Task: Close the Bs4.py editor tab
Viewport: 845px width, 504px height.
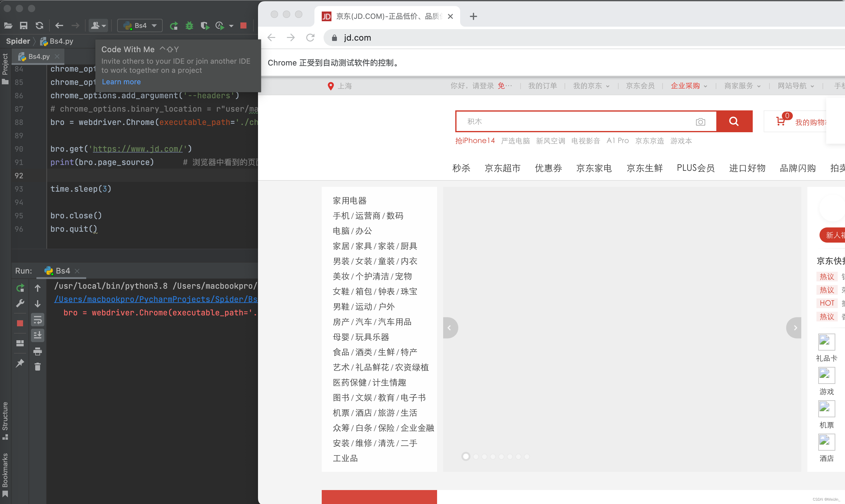Action: click(57, 56)
